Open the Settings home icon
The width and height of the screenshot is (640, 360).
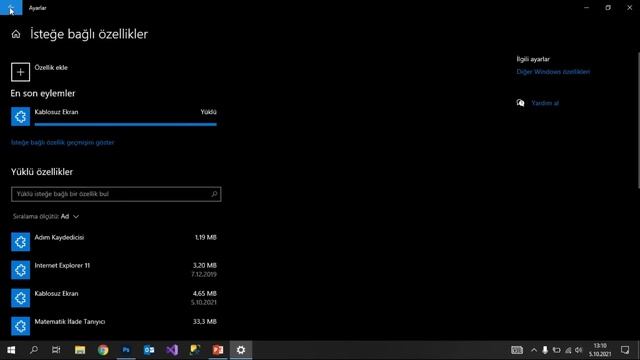(16, 34)
